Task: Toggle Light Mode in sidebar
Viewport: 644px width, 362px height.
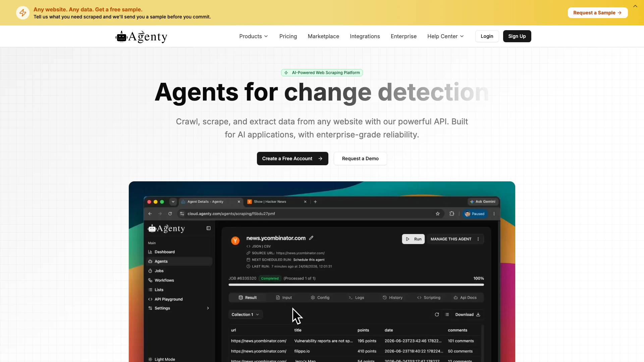Action: click(x=162, y=359)
